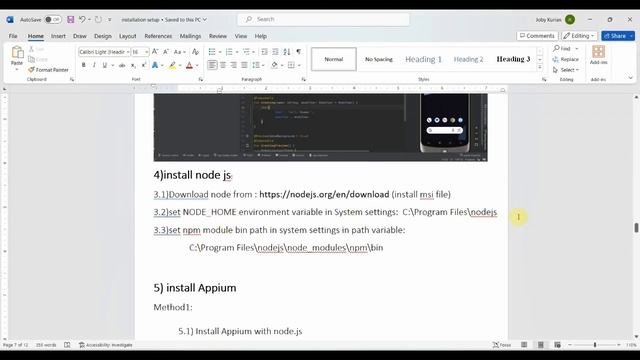This screenshot has width=640, height=360.
Task: Open the File menu
Action: 13,36
